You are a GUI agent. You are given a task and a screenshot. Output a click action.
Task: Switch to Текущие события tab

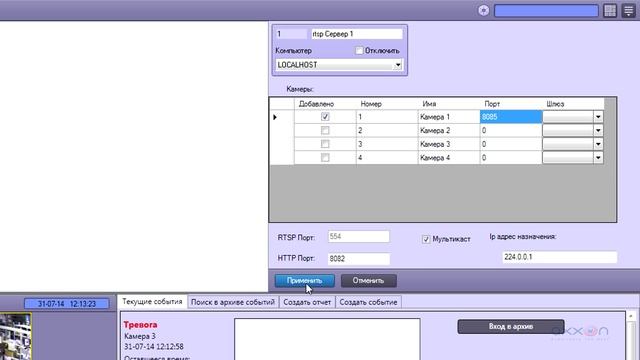152,302
